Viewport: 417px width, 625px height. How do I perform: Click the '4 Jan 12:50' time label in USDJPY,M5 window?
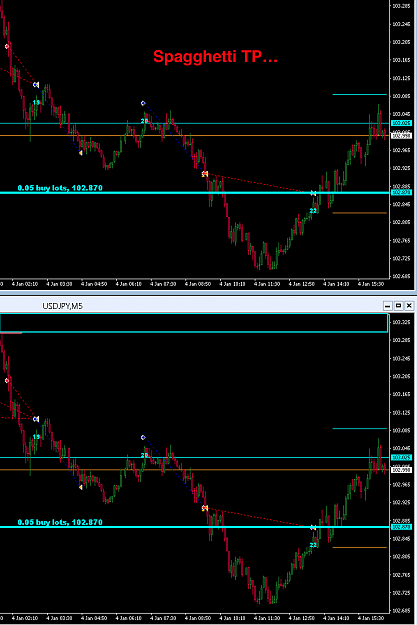pyautogui.click(x=302, y=618)
